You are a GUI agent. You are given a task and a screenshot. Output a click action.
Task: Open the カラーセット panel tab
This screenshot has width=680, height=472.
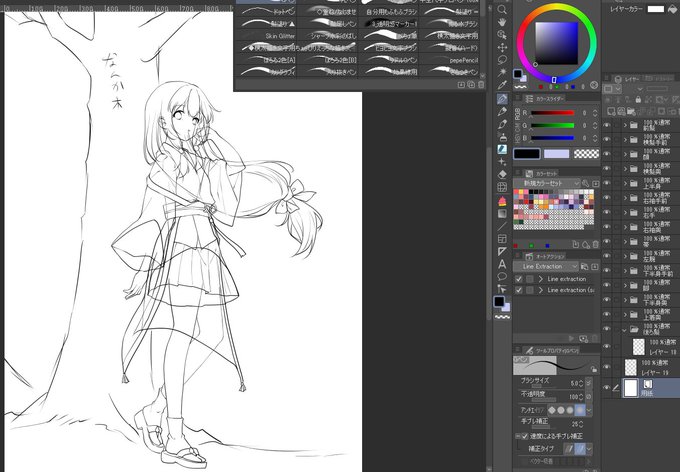click(x=541, y=174)
